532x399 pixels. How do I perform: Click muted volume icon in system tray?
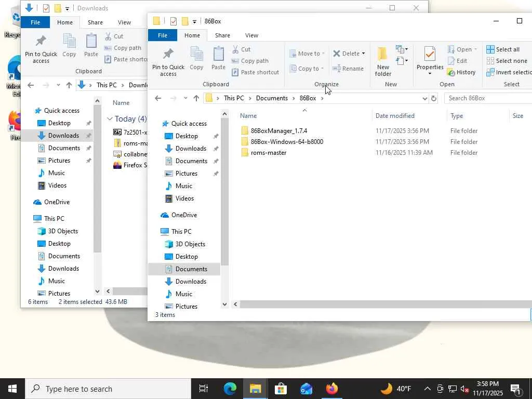coord(464,389)
